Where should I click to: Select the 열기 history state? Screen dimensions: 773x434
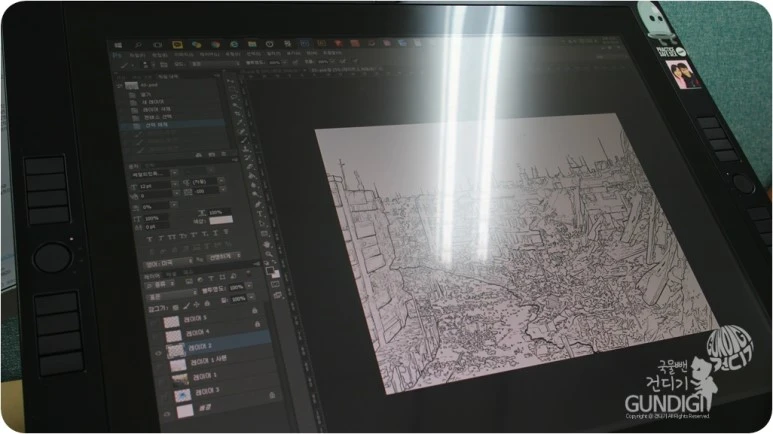tap(145, 95)
